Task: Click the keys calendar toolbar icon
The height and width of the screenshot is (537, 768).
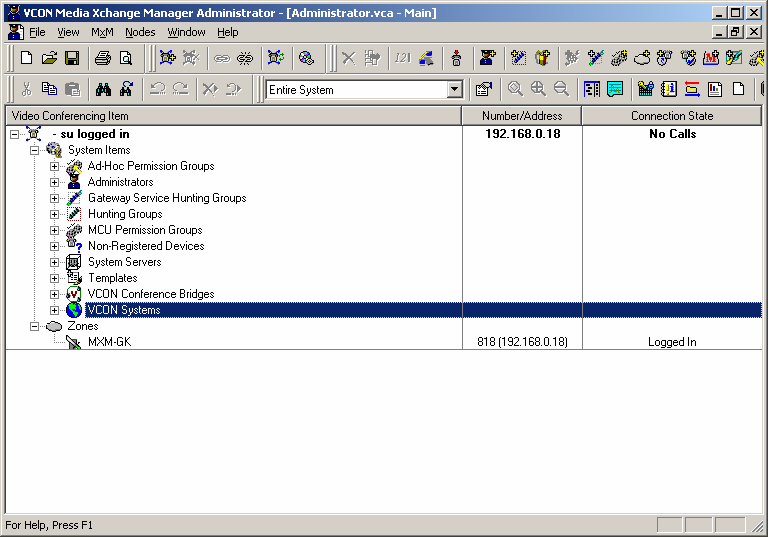Action: [x=646, y=89]
